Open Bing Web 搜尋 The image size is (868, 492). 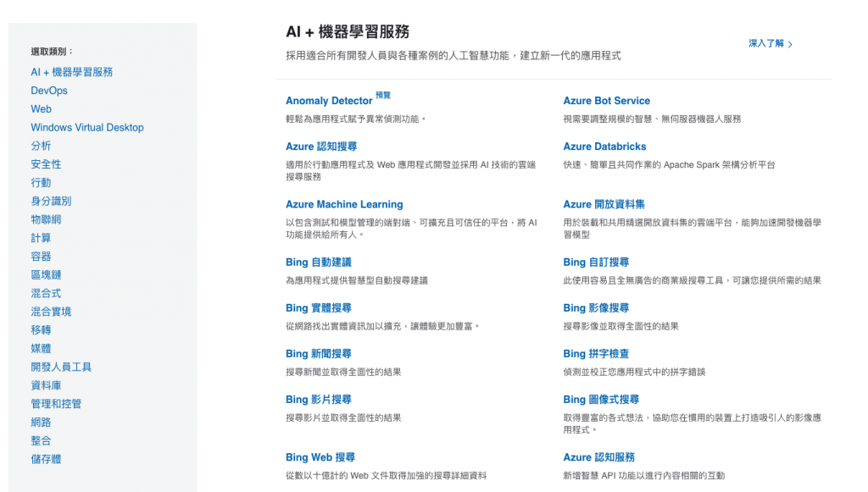pyautogui.click(x=320, y=457)
